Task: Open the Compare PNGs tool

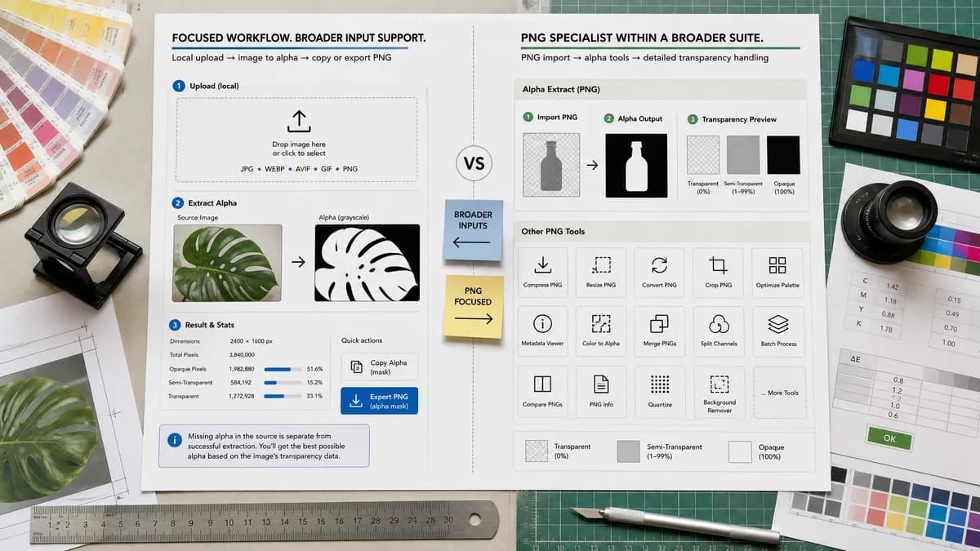Action: tap(542, 391)
